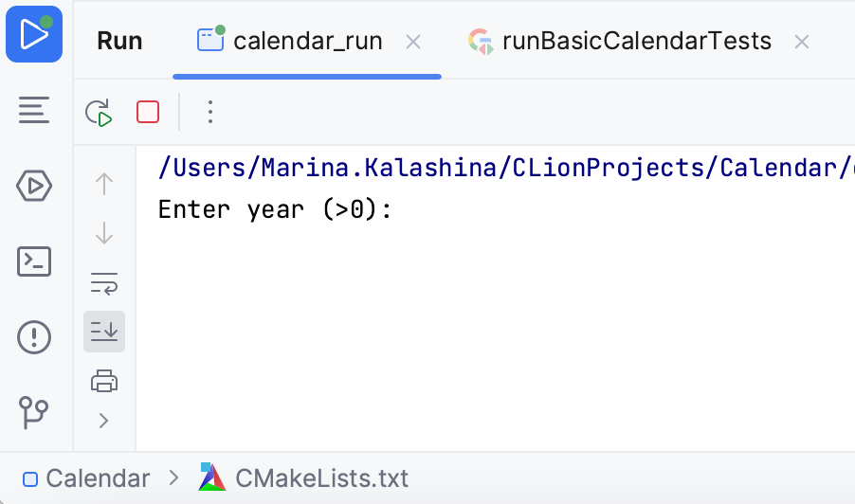Open the Services tool window
Viewport: 855px width, 504px height.
point(34,187)
